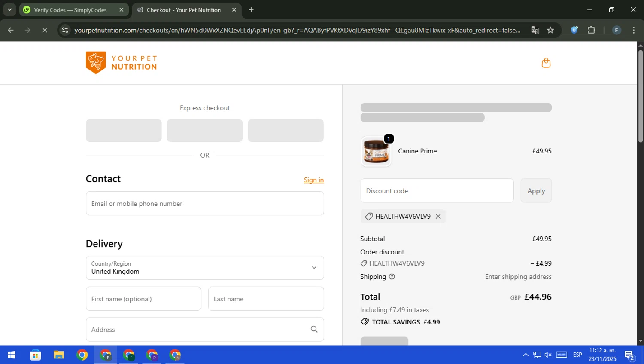Image resolution: width=644 pixels, height=364 pixels.
Task: Focus the Last name field
Action: click(x=266, y=299)
